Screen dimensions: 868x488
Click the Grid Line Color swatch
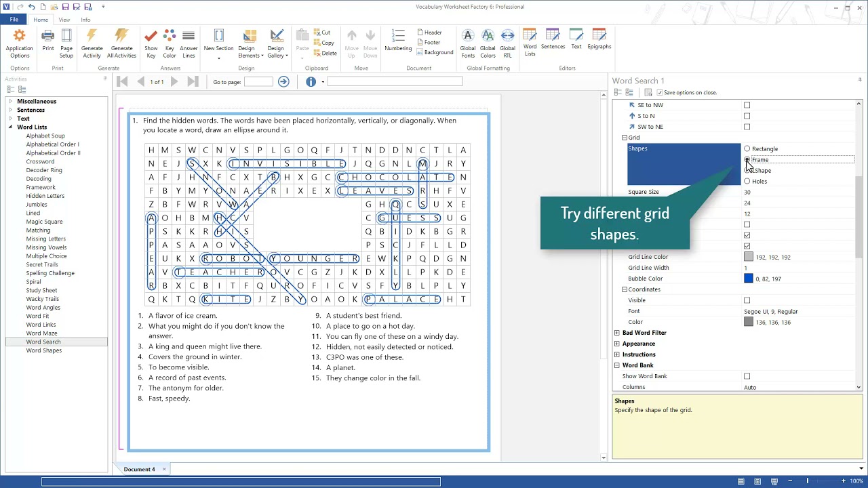click(749, 257)
